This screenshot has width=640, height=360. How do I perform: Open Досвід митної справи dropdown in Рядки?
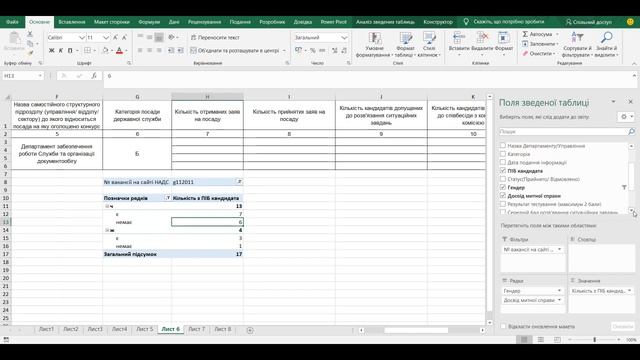[x=559, y=300]
